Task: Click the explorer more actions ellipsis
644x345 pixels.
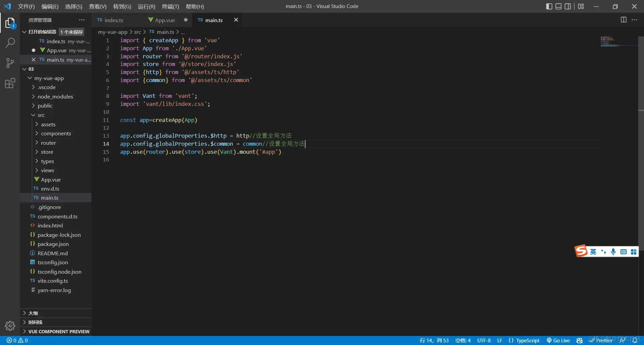Action: (x=82, y=20)
